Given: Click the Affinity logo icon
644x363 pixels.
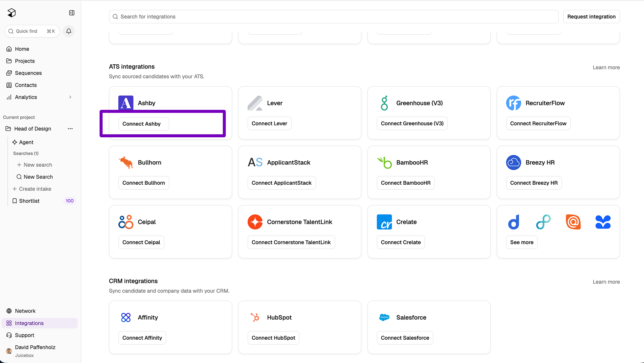Looking at the screenshot, I should (x=126, y=317).
